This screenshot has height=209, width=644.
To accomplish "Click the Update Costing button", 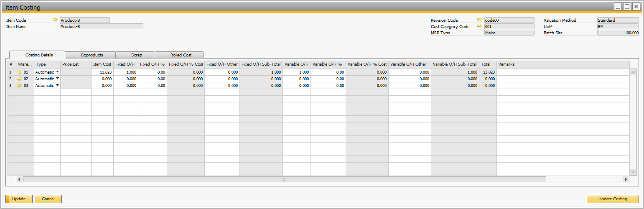I will click(x=612, y=199).
